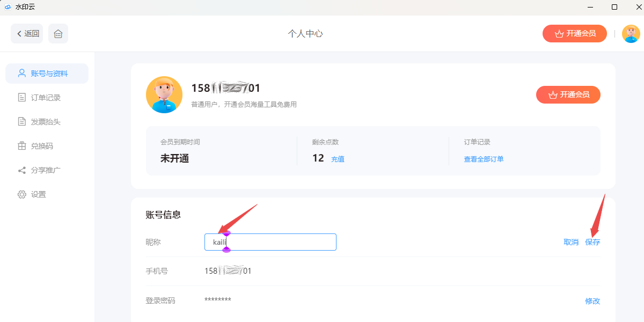Click the invoice document icon in sidebar
This screenshot has height=322, width=644.
pyautogui.click(x=22, y=122)
